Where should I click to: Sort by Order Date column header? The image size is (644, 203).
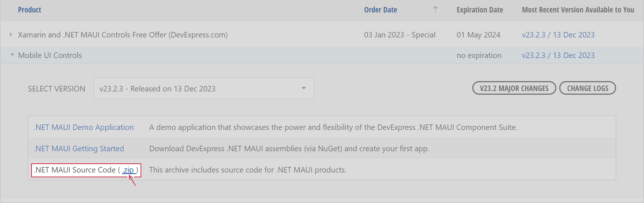(380, 10)
